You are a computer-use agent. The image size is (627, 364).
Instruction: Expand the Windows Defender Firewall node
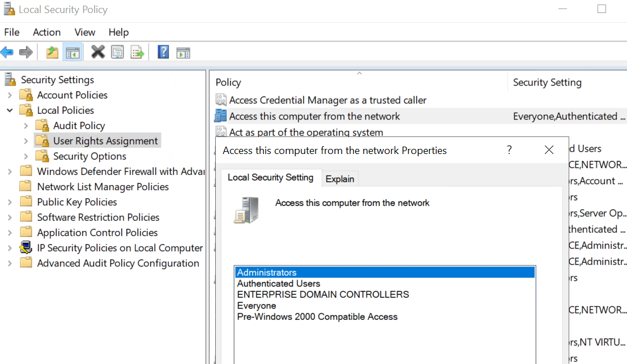(10, 172)
